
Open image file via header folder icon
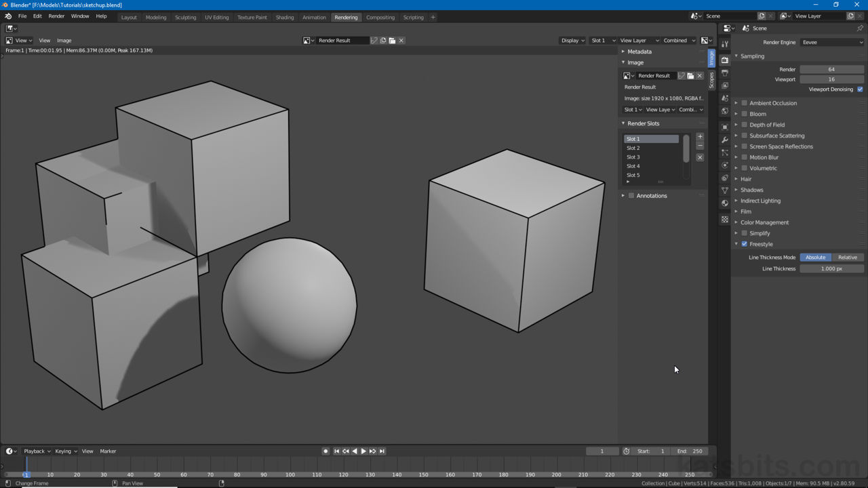tap(392, 41)
